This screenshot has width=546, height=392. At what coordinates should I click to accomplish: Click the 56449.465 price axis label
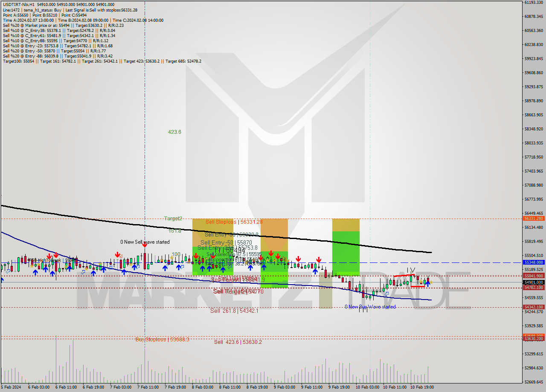click(534, 213)
